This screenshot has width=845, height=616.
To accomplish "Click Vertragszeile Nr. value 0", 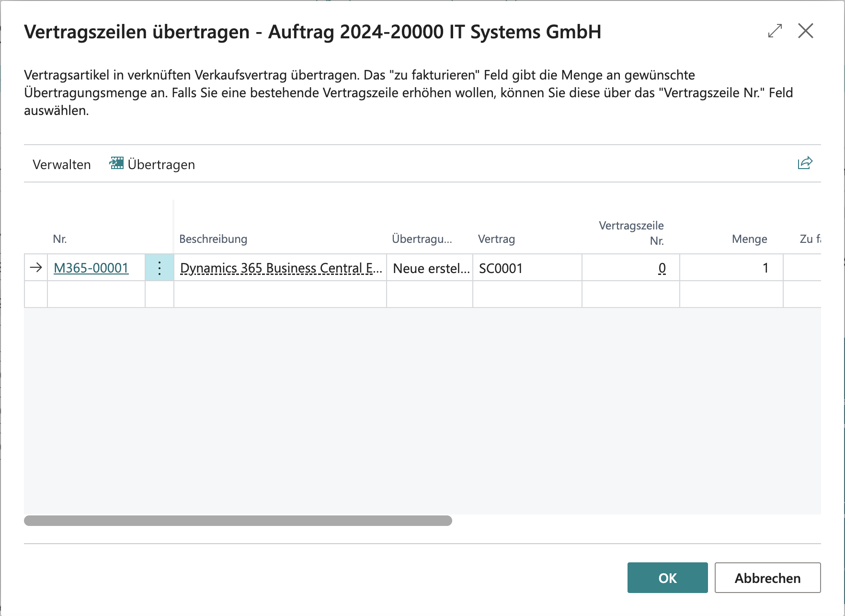I will [x=662, y=268].
